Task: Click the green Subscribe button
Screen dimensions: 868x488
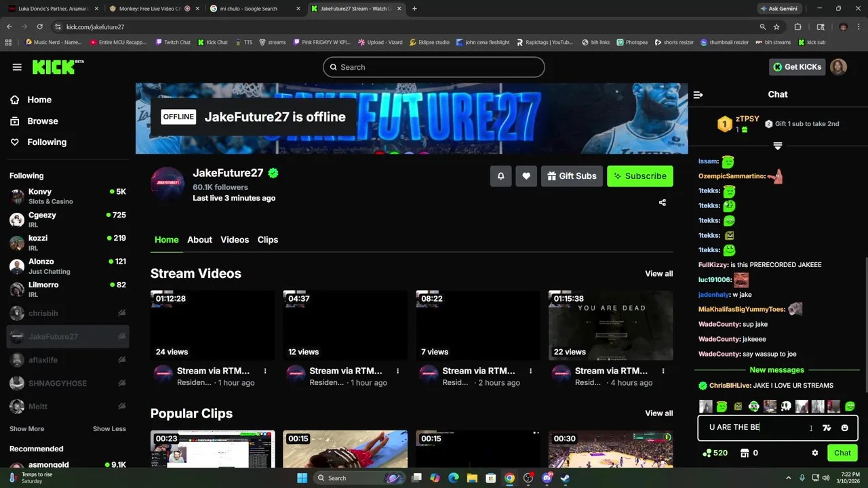Action: (640, 176)
